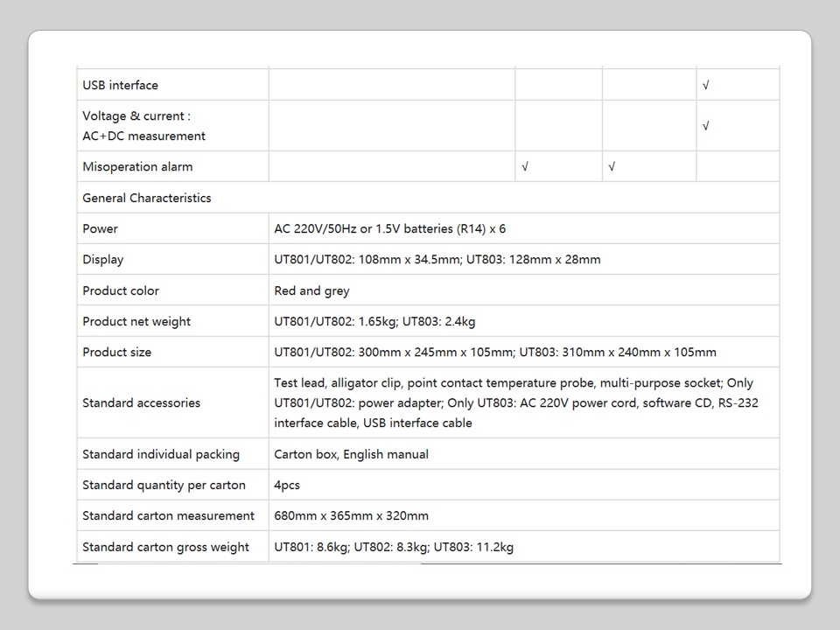Select the 'Power' row label
The height and width of the screenshot is (630, 840).
[x=101, y=229]
